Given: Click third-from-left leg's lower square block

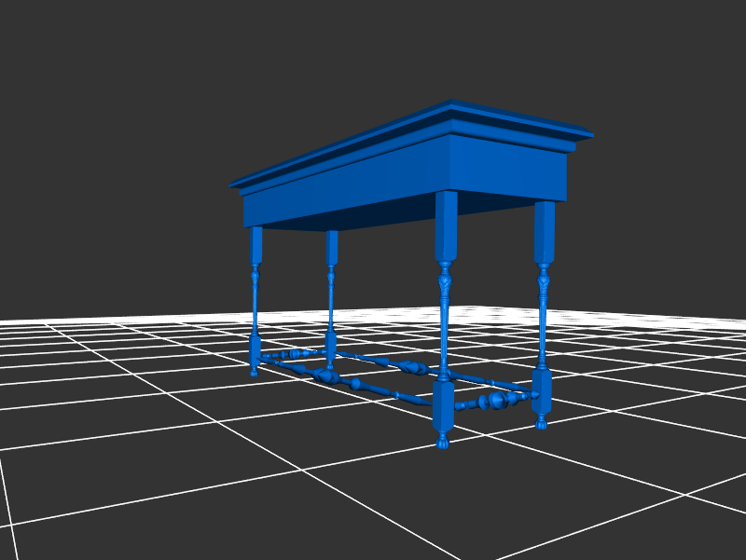Looking at the screenshot, I should click(x=443, y=404).
